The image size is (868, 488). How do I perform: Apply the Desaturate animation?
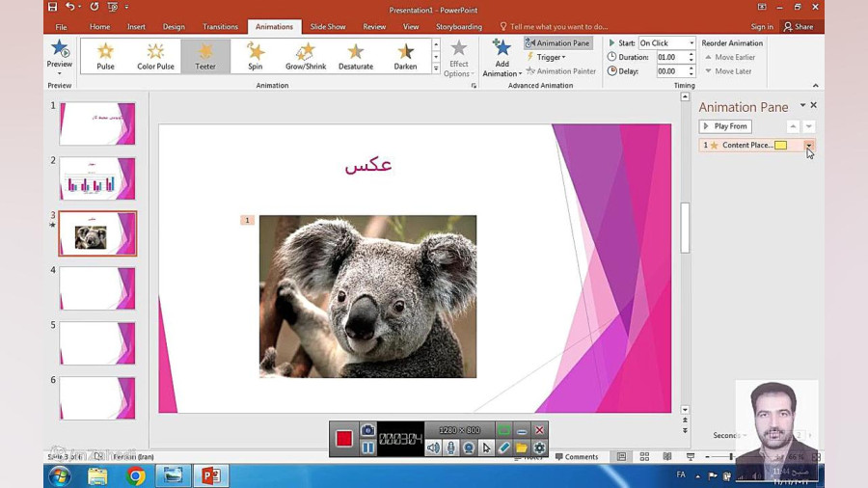tap(355, 57)
